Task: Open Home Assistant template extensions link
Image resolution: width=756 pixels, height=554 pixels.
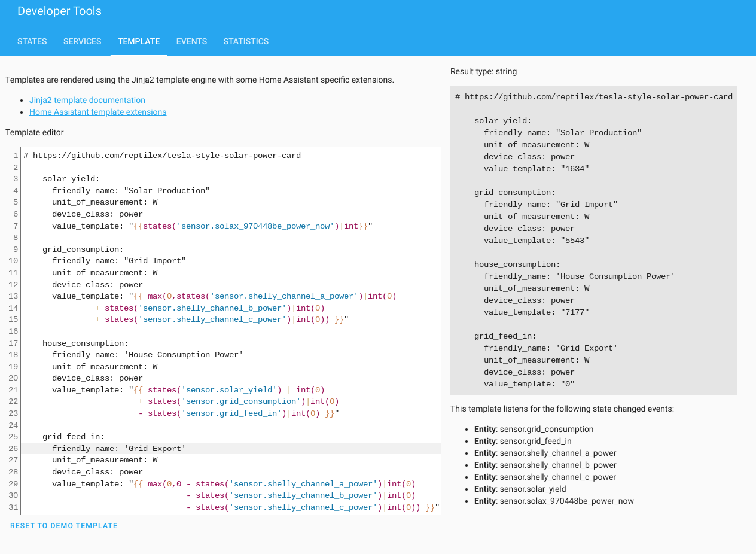Action: (x=98, y=112)
